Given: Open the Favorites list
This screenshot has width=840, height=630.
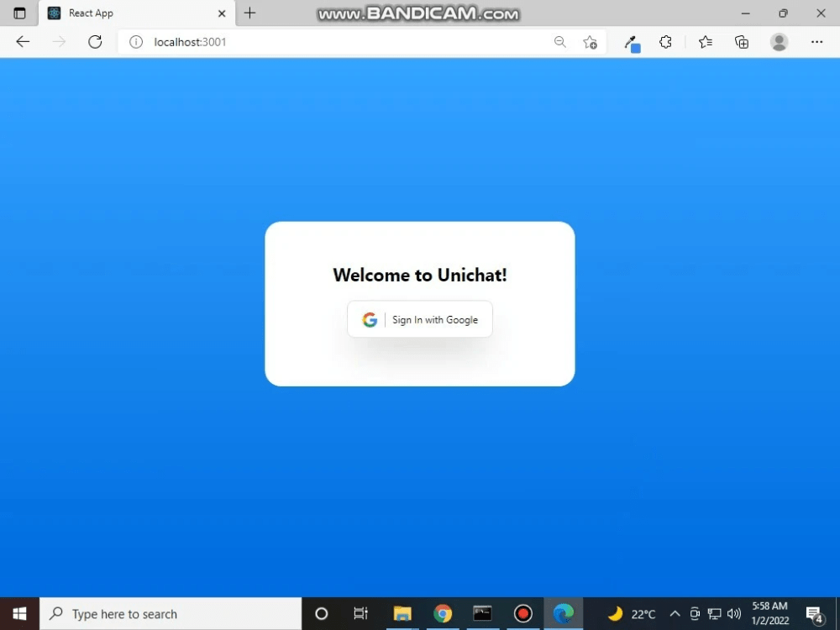Looking at the screenshot, I should pyautogui.click(x=706, y=42).
